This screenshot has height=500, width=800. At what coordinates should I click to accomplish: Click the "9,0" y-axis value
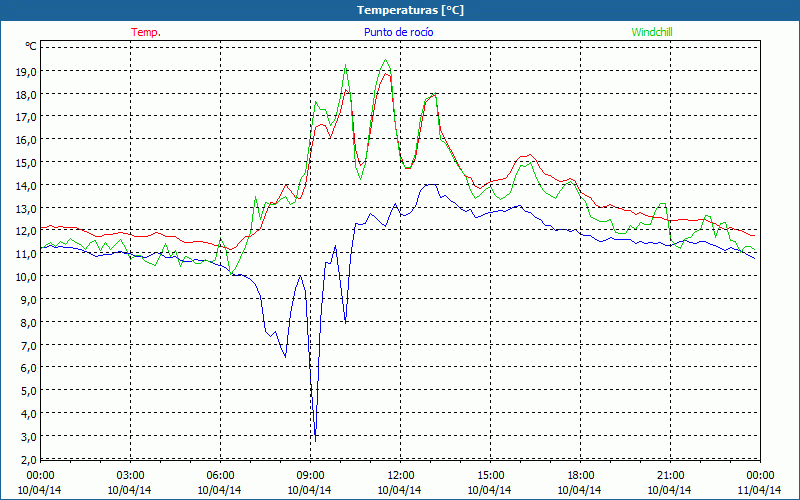29,299
